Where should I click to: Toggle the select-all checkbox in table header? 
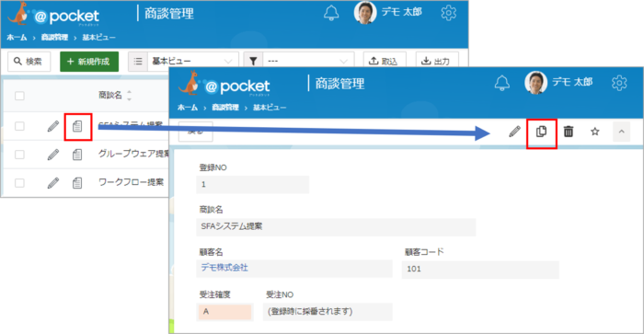[19, 96]
